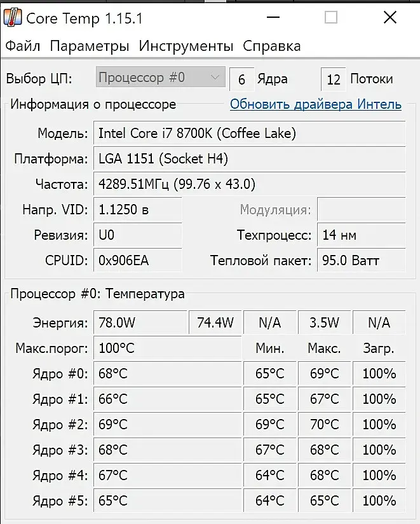Screen dimensions: 420x524
Task: Click the CPUID 0x906EA field
Action: pos(138,260)
